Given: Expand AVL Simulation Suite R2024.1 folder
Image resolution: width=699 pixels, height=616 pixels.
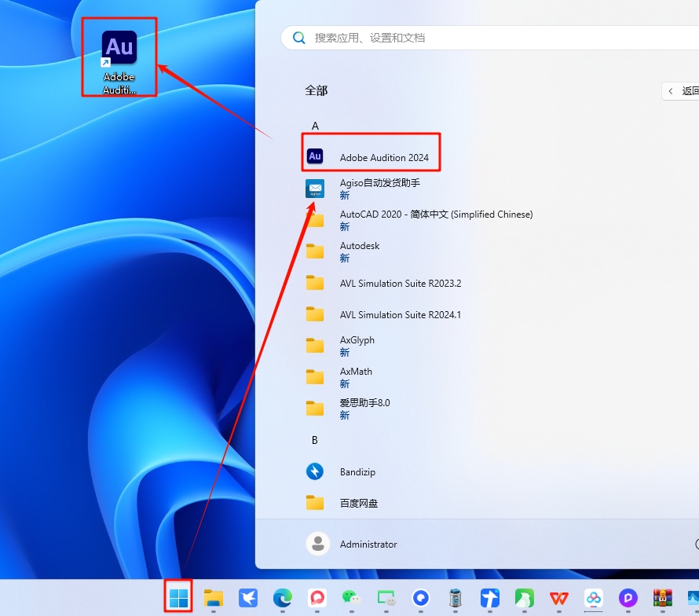Looking at the screenshot, I should pos(400,314).
